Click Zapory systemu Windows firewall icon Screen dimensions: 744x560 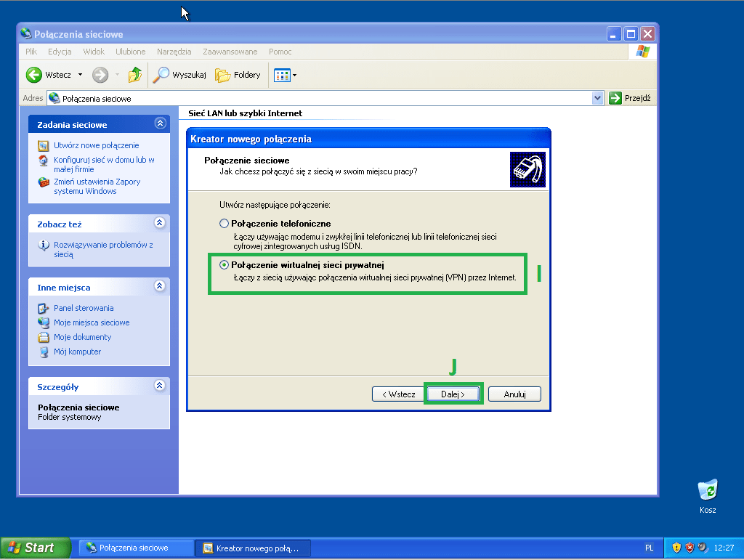click(x=43, y=182)
